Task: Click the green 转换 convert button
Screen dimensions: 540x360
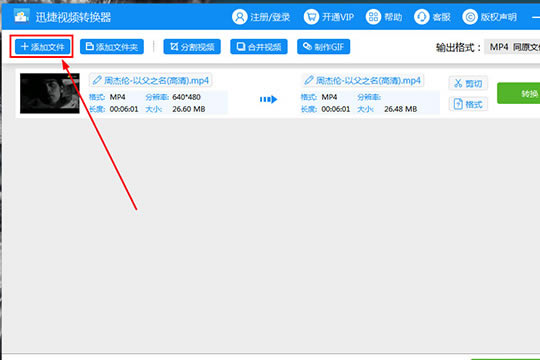Action: 519,93
